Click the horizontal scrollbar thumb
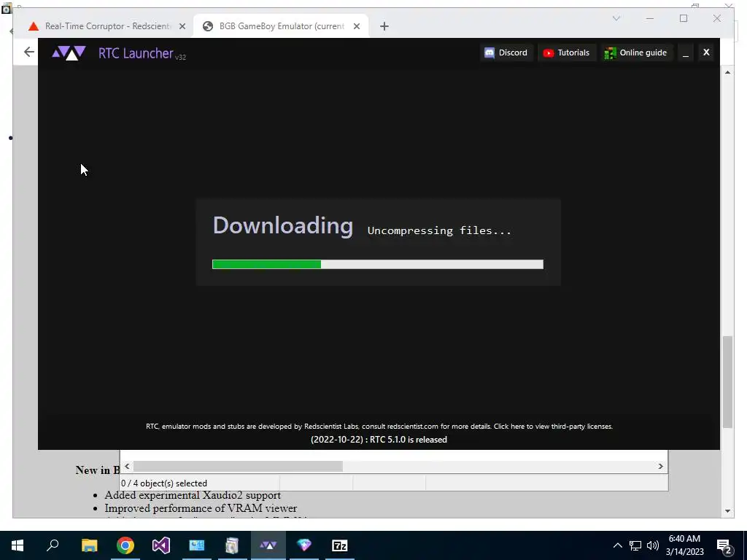The width and height of the screenshot is (747, 560). coord(238,466)
